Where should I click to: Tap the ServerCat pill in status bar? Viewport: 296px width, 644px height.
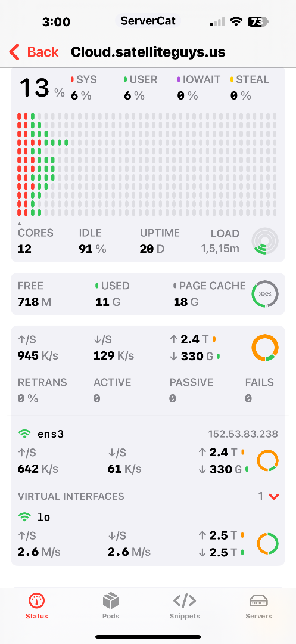pos(148,20)
